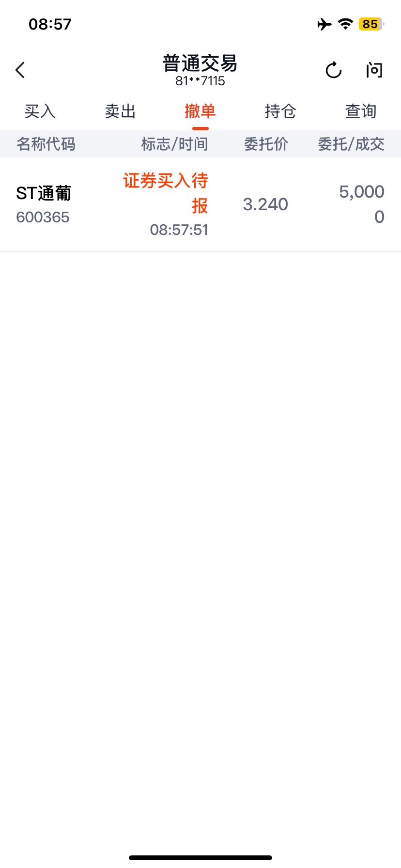The width and height of the screenshot is (401, 868).
Task: Tap the battery indicator showing 85
Action: [371, 24]
